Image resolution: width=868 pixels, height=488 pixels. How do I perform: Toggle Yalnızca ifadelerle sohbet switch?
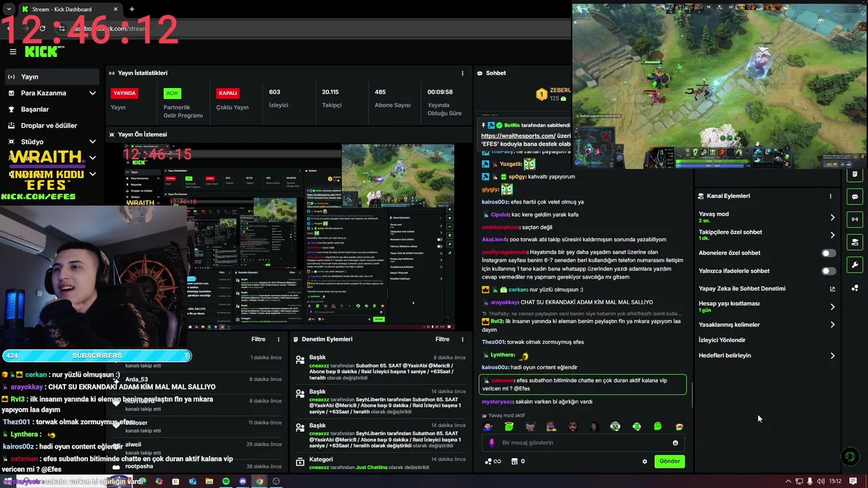829,271
